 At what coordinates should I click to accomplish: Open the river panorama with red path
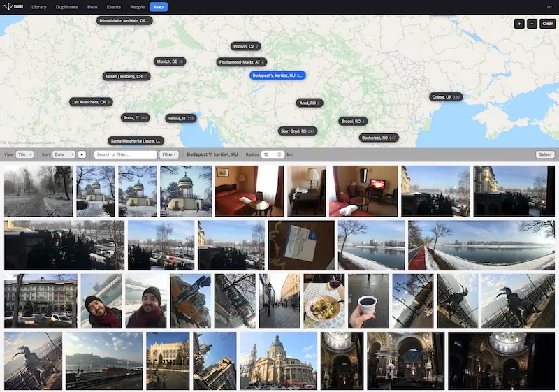(x=481, y=245)
